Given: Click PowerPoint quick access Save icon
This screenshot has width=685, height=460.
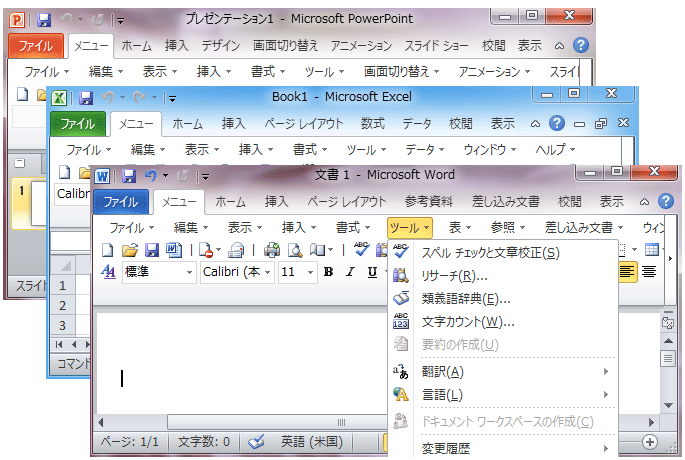Looking at the screenshot, I should pyautogui.click(x=44, y=20).
